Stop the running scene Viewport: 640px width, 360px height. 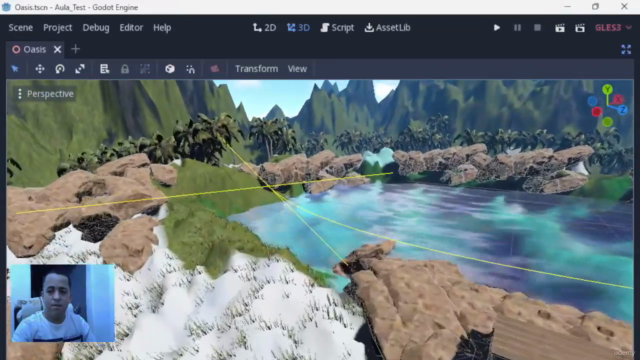pyautogui.click(x=538, y=28)
